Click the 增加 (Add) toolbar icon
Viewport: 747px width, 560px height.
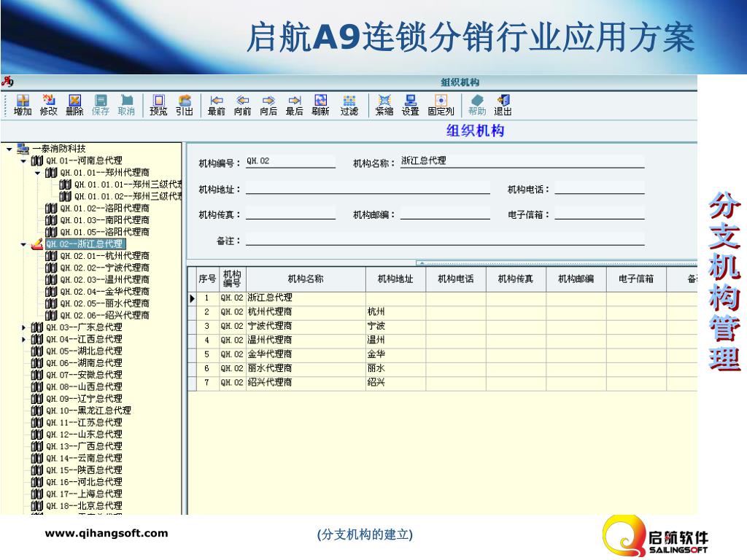pyautogui.click(x=23, y=105)
